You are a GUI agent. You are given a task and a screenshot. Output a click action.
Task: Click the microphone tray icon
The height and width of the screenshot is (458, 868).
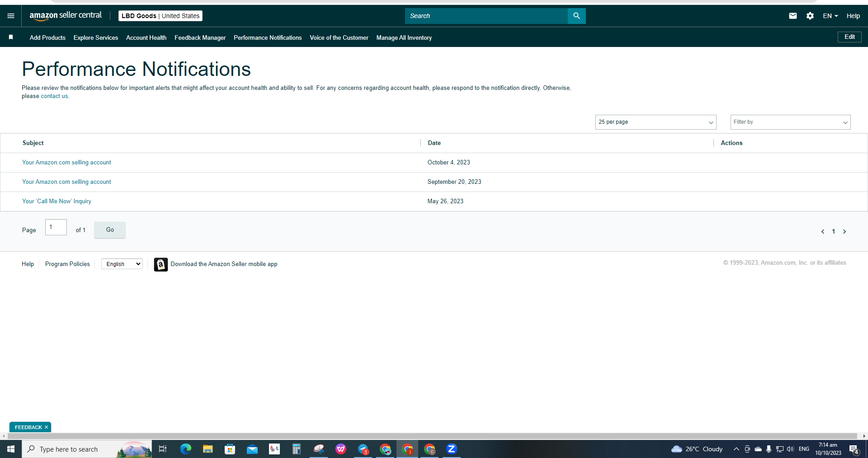pos(769,449)
